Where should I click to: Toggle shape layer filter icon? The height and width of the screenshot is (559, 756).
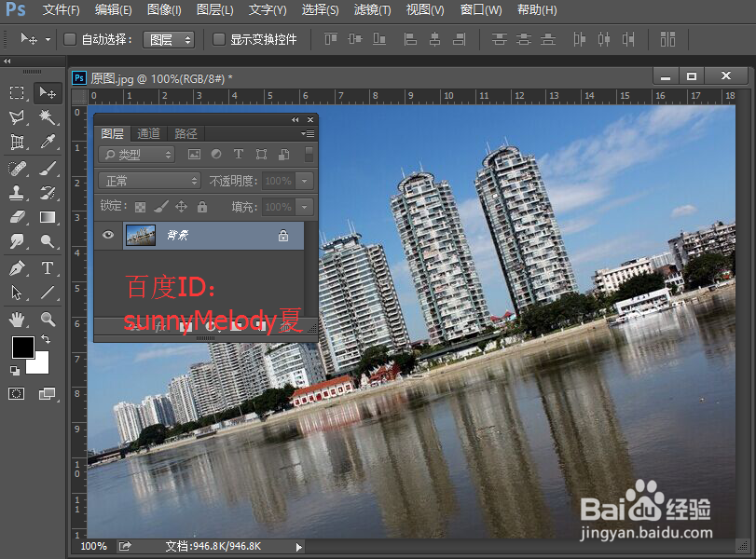tap(261, 155)
